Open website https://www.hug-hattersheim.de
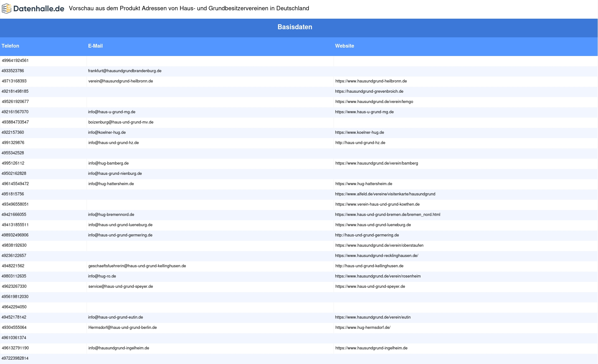Viewport: 598px width, 364px height. (364, 184)
